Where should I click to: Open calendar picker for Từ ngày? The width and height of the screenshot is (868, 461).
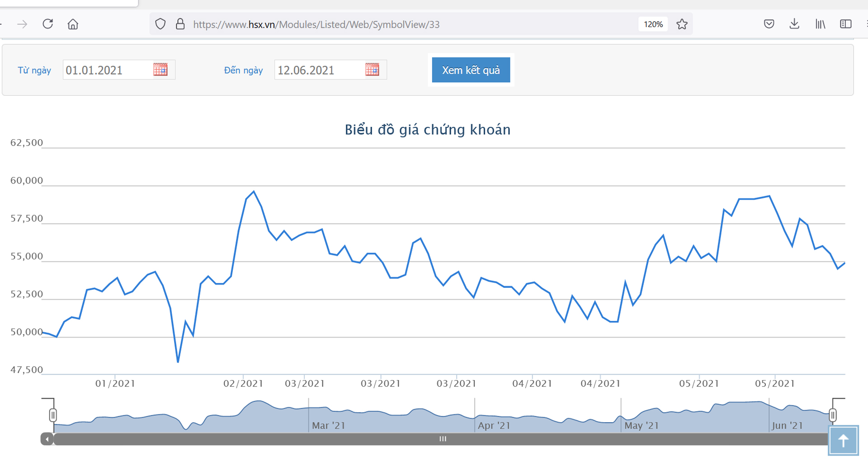[x=160, y=70]
